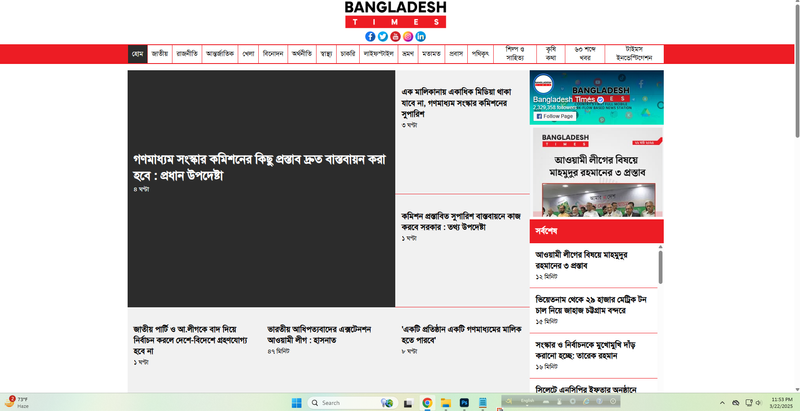The height and width of the screenshot is (411, 800).
Task: Click the সর্বশেষ list scroll-up arrow
Action: pyautogui.click(x=660, y=247)
